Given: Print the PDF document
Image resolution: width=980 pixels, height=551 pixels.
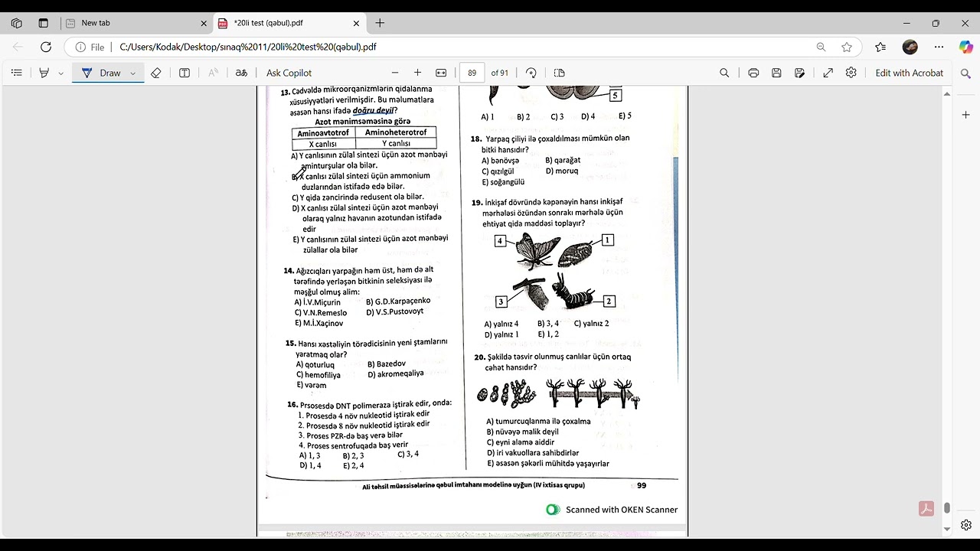Looking at the screenshot, I should pyautogui.click(x=753, y=73).
